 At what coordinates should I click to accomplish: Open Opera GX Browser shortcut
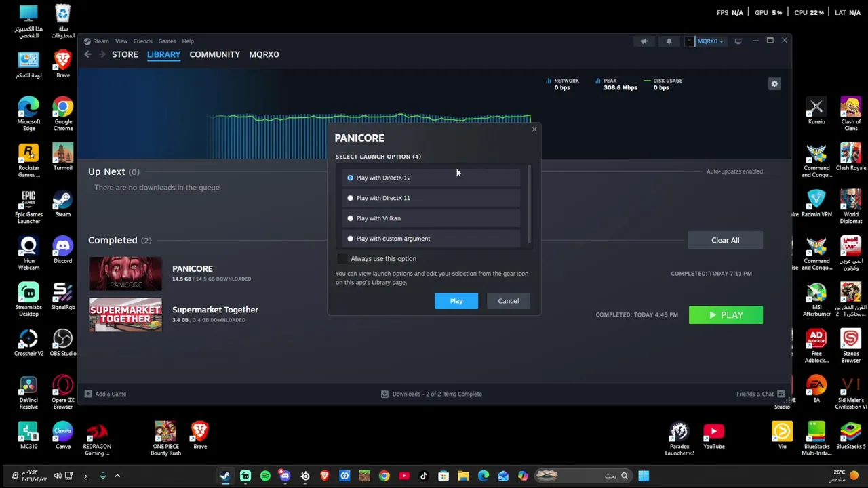(x=63, y=392)
